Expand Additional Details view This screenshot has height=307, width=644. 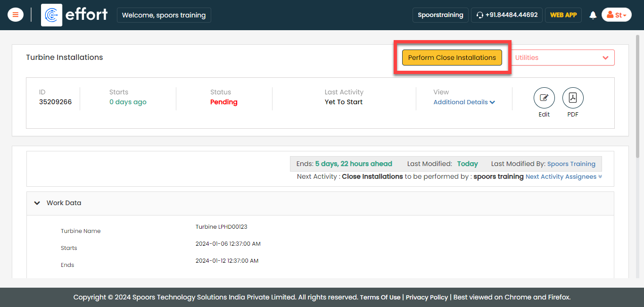[x=464, y=102]
